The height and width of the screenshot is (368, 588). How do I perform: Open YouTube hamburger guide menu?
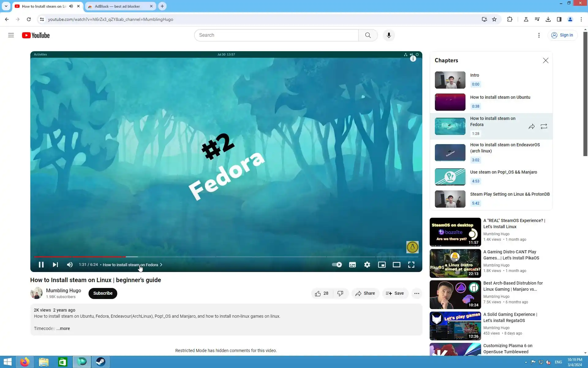click(11, 35)
